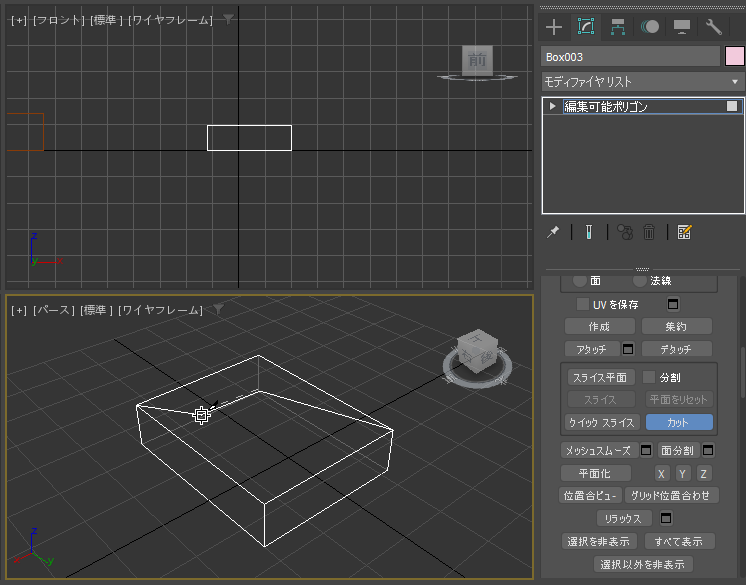This screenshot has height=585, width=746.
Task: Open the Display panel tab
Action: (682, 27)
